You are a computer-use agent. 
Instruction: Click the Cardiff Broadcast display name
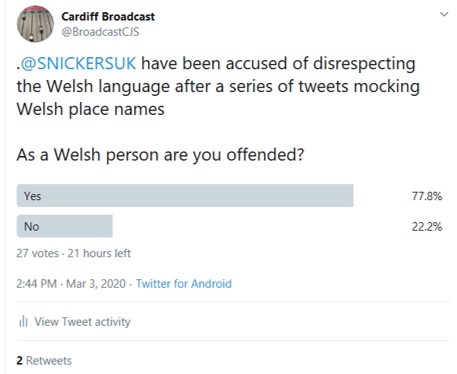108,16
